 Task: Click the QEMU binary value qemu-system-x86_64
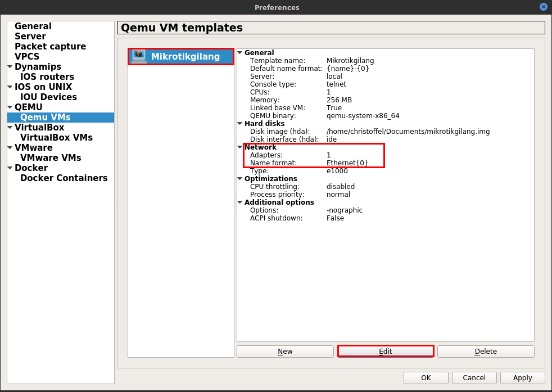click(x=363, y=115)
